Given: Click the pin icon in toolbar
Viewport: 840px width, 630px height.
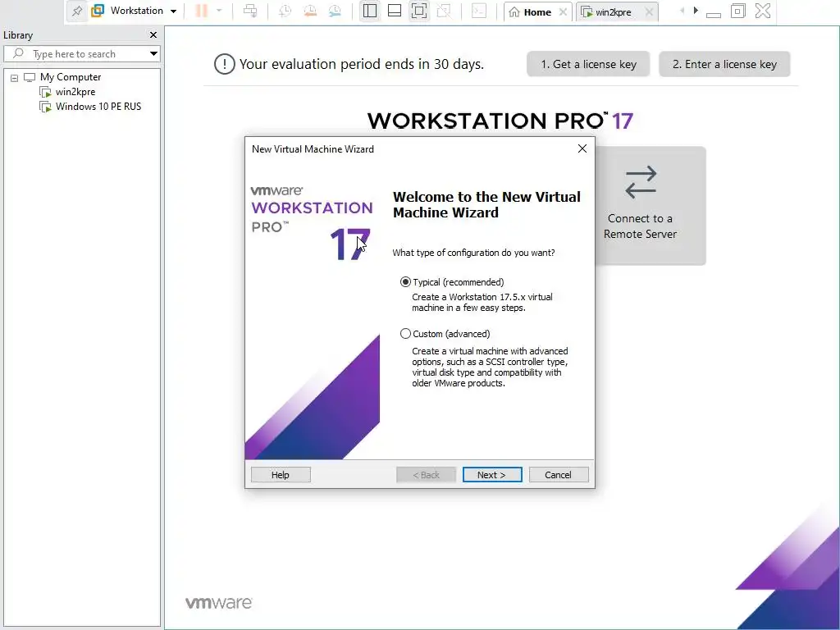Looking at the screenshot, I should [x=77, y=11].
